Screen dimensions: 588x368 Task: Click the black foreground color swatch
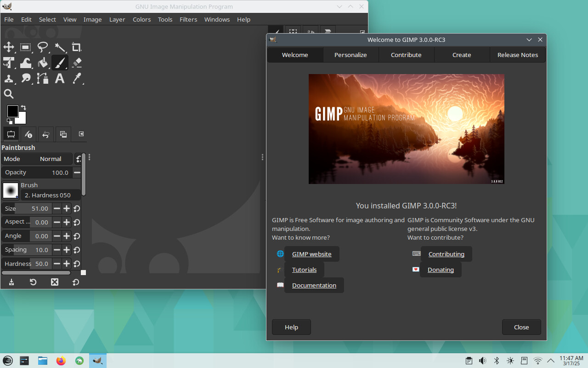pyautogui.click(x=12, y=111)
